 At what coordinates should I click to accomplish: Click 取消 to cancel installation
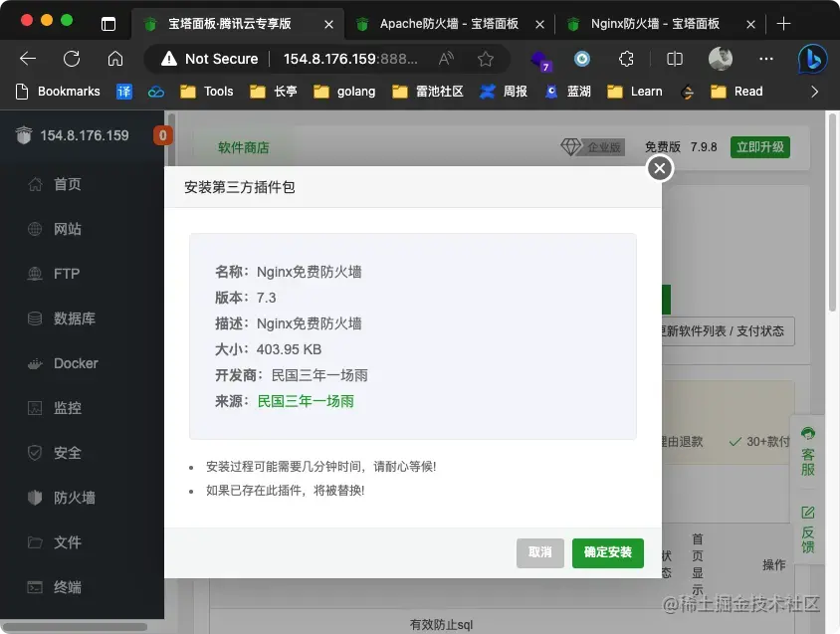click(x=540, y=552)
